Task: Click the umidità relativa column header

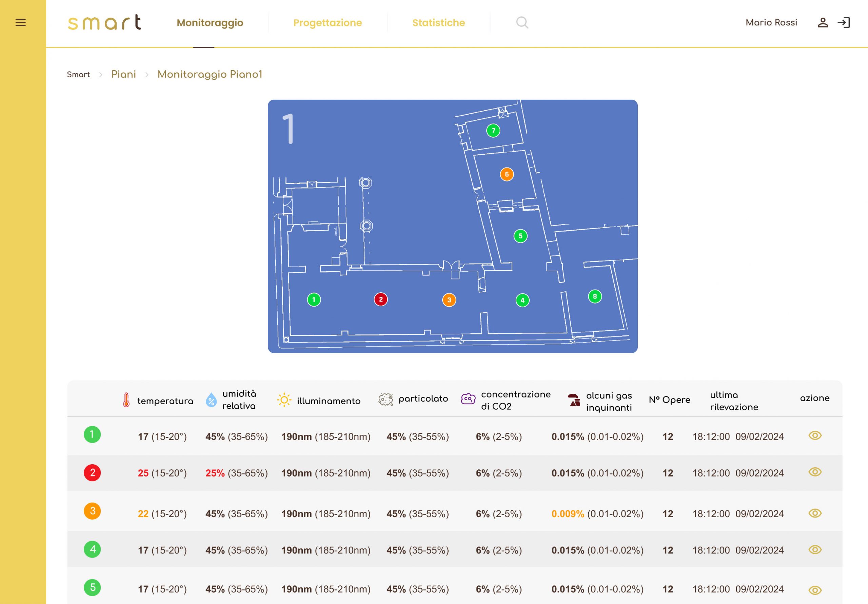Action: click(239, 400)
